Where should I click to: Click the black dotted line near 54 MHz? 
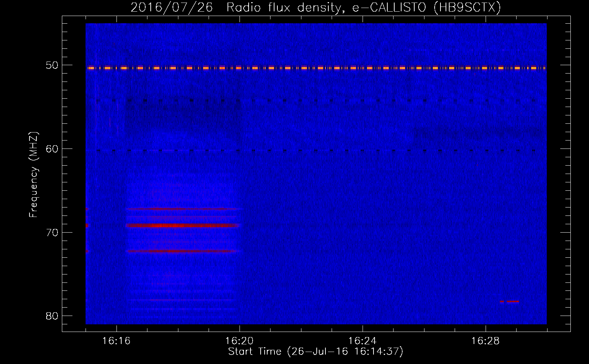[316, 100]
